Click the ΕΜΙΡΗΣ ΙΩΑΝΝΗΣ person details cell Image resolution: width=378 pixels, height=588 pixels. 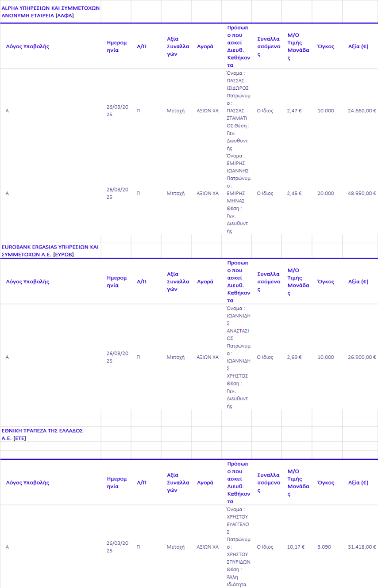[238, 193]
